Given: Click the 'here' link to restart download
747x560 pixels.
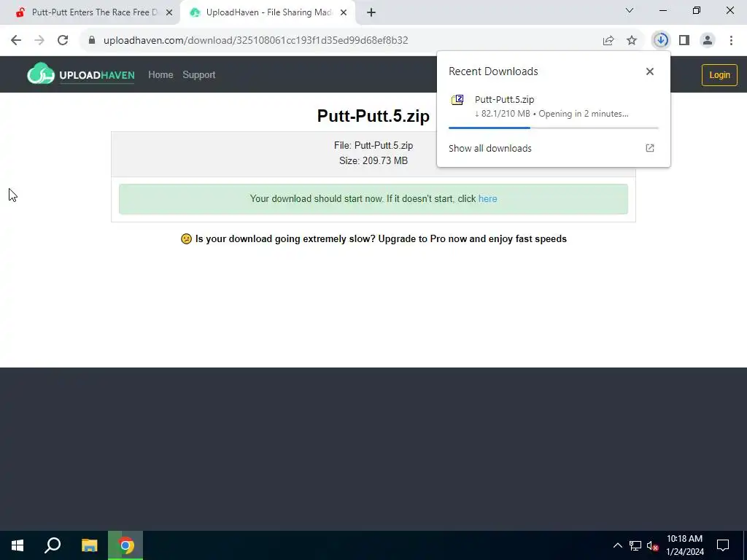Looking at the screenshot, I should pyautogui.click(x=487, y=198).
